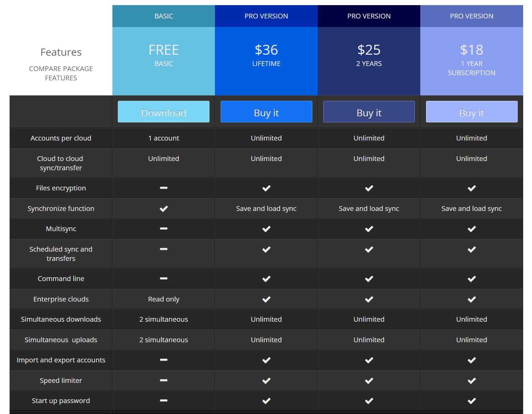Click the Scheduled sync checkmark under $36 Lifetime
The image size is (532, 414).
point(267,249)
